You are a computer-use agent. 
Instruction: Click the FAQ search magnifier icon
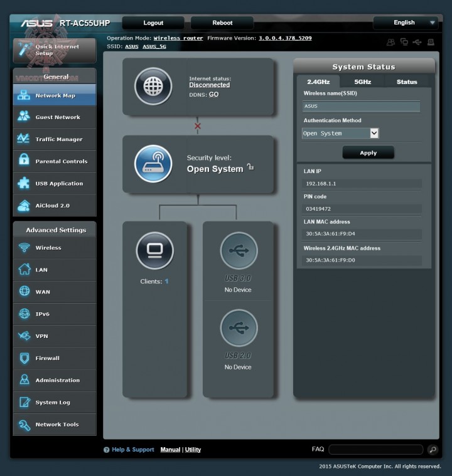(x=433, y=449)
